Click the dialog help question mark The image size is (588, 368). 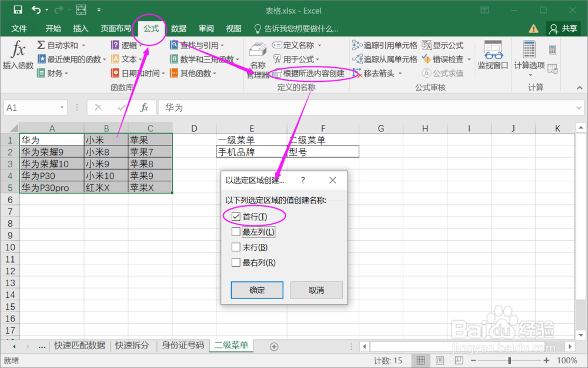[x=303, y=180]
